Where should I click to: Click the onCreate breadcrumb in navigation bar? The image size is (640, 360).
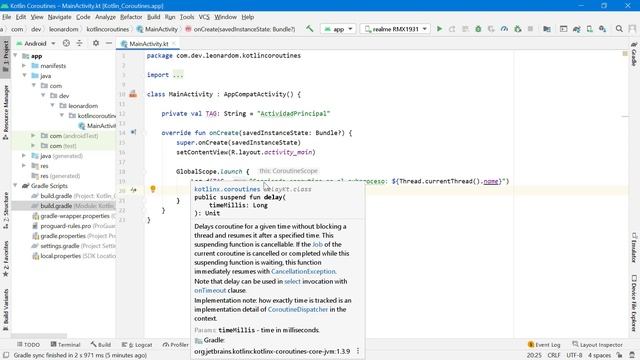[240, 29]
